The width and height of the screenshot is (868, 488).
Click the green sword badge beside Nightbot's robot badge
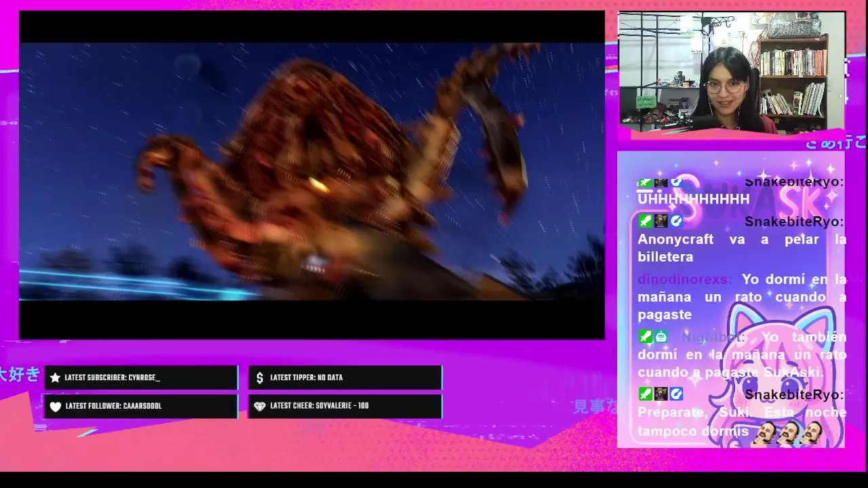click(x=646, y=336)
